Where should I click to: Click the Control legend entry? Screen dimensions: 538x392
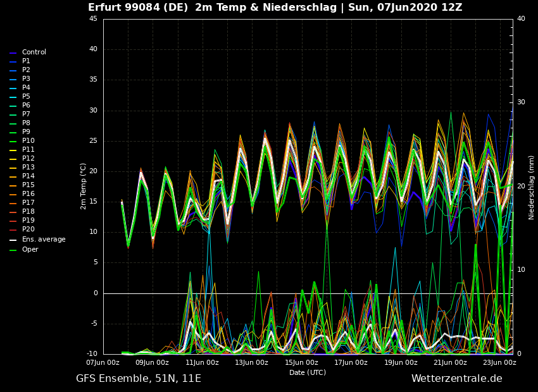(x=34, y=52)
